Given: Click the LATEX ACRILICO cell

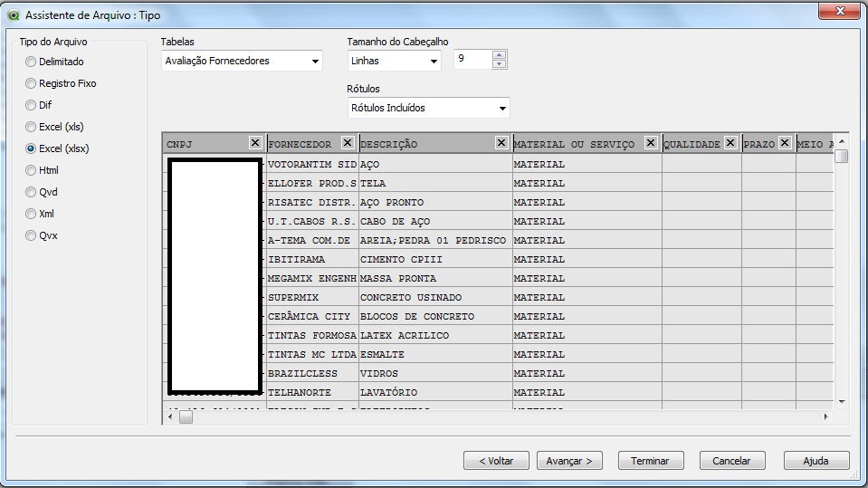Looking at the screenshot, I should tap(435, 336).
